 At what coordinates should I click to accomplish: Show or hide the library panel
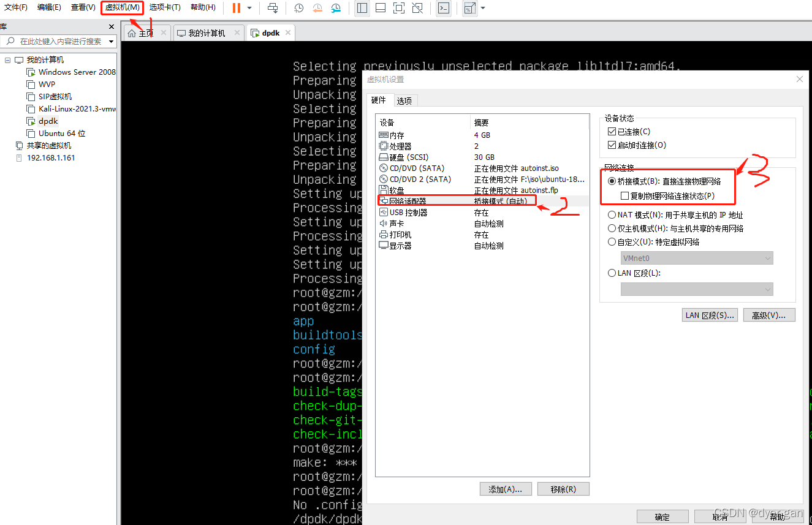[362, 8]
